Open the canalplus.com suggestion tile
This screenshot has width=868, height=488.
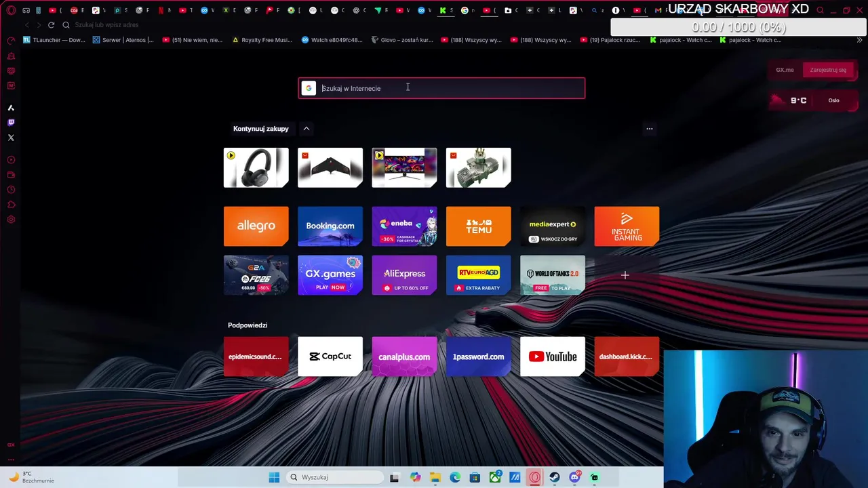pos(404,357)
